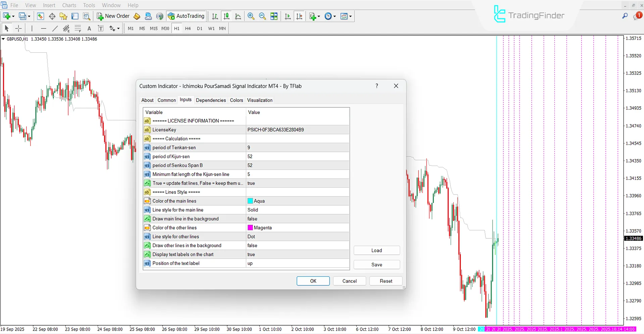Click the Aqua color swatch for main lines
The image size is (644, 334).
tap(250, 201)
